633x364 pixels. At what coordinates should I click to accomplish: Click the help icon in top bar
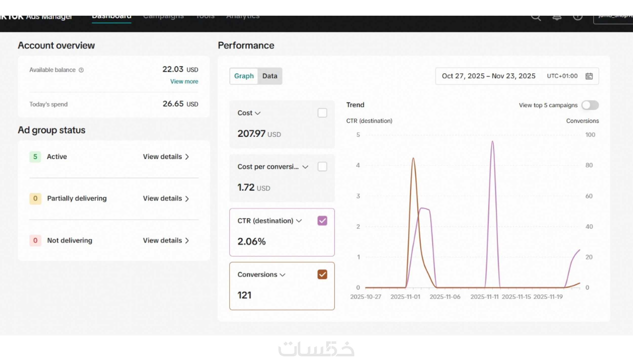click(578, 17)
